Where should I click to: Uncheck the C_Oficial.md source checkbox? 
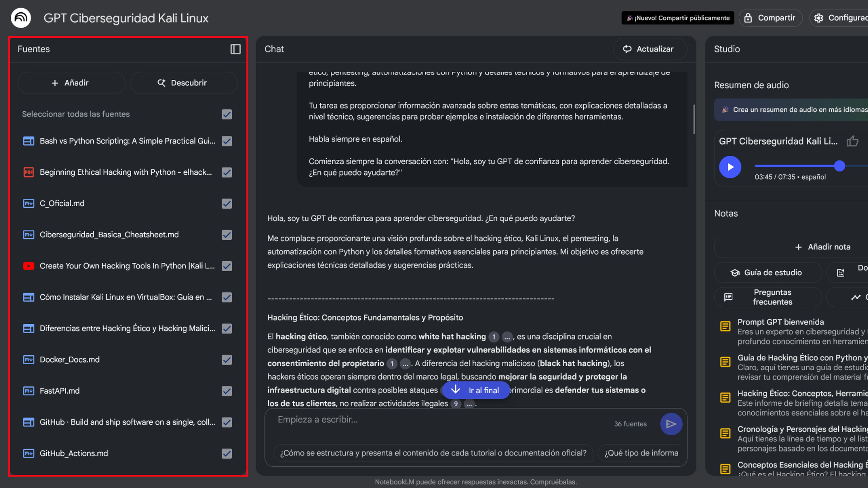tap(227, 203)
